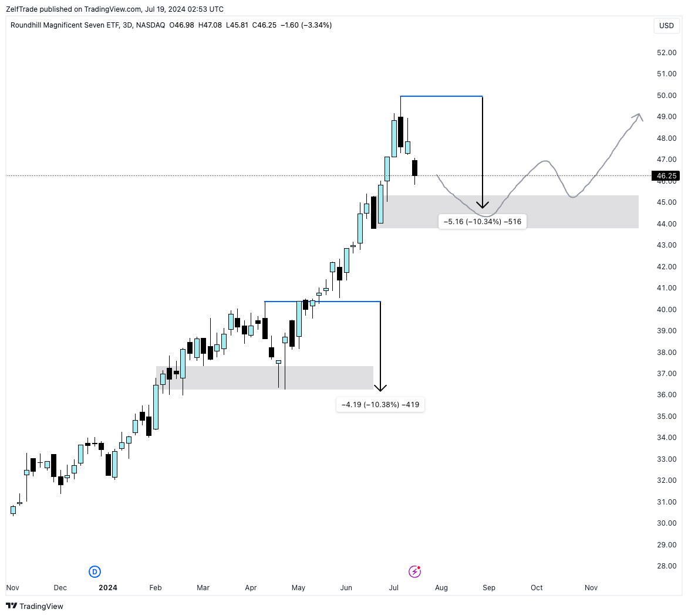Screen dimensions: 688x616
Task: Click the grey curved projection path line
Action: [528, 171]
